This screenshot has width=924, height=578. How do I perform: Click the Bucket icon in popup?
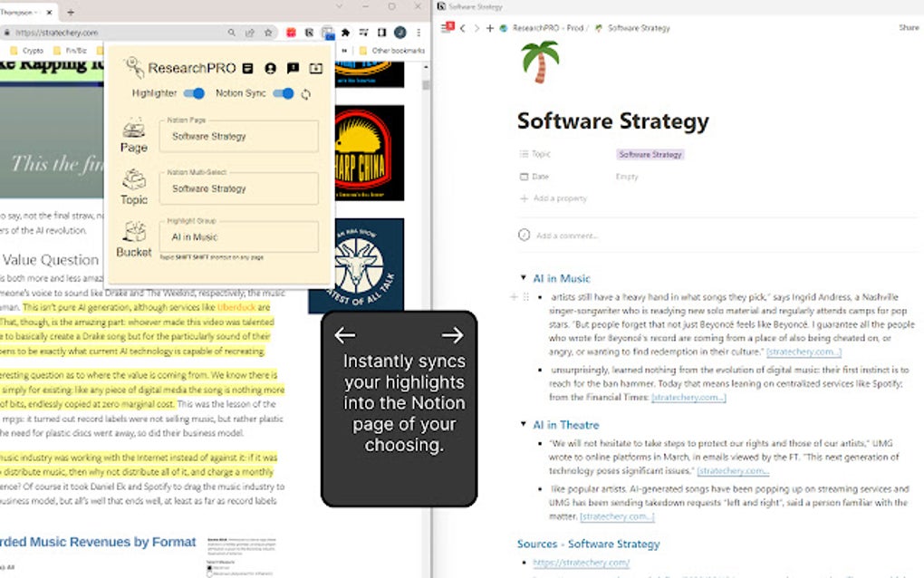click(x=134, y=232)
